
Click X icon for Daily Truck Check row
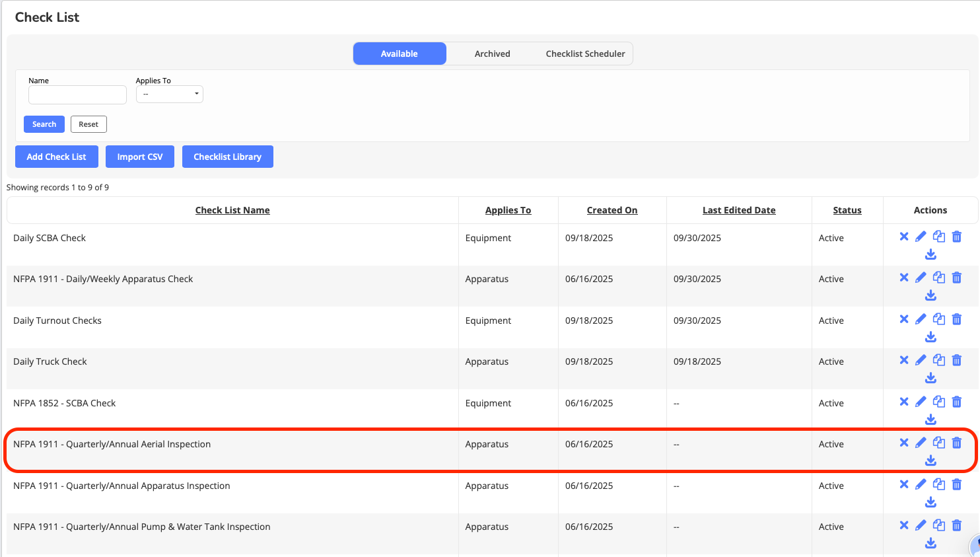pyautogui.click(x=903, y=360)
